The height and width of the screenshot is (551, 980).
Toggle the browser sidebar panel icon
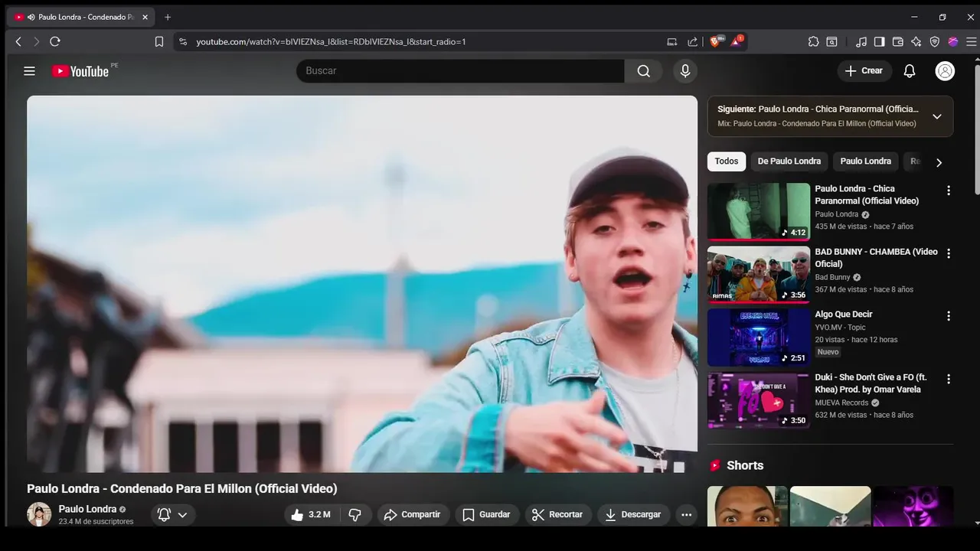pos(880,42)
